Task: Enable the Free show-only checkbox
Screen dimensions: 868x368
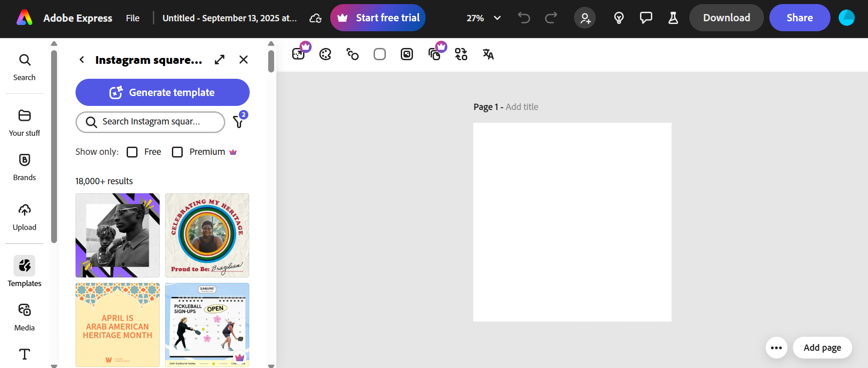Action: pos(132,152)
